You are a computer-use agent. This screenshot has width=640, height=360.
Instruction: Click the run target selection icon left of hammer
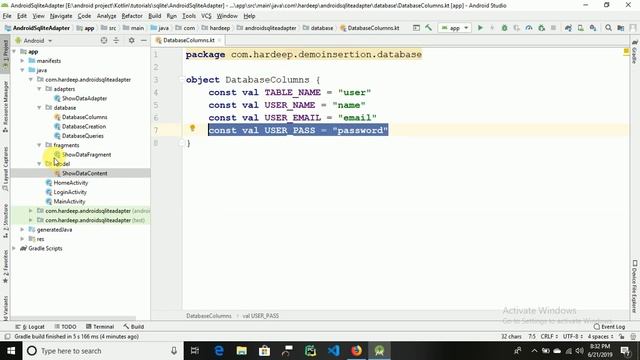tap(416, 28)
